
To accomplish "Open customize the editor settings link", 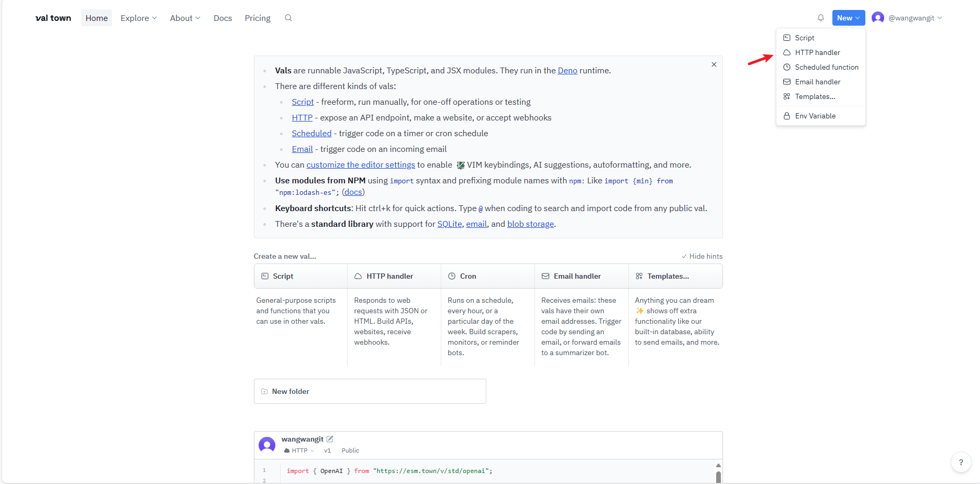I will [x=361, y=164].
